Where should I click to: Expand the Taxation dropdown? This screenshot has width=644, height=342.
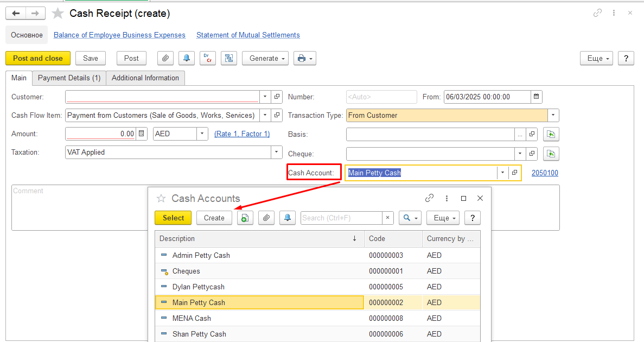[x=276, y=152]
